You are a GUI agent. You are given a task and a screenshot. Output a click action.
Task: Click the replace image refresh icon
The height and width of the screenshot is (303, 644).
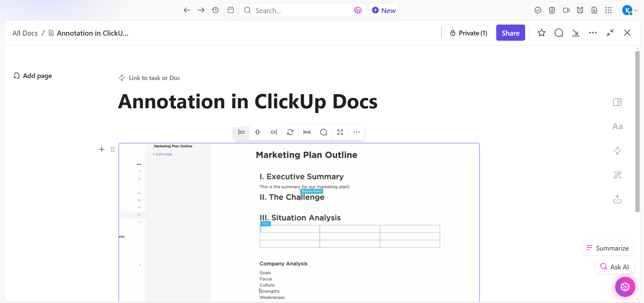click(x=290, y=132)
